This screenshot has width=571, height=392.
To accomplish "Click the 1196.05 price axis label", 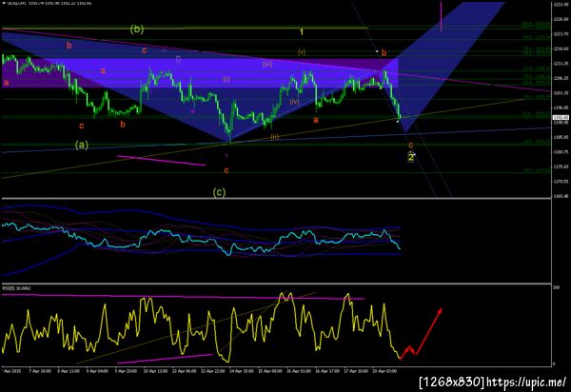I will [x=561, y=108].
